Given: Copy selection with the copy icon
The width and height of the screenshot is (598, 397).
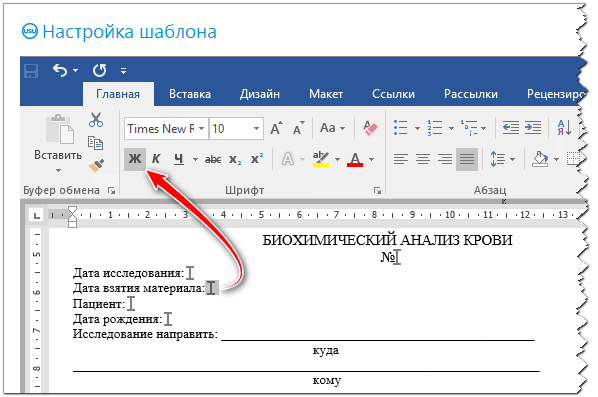Looking at the screenshot, I should tap(95, 143).
